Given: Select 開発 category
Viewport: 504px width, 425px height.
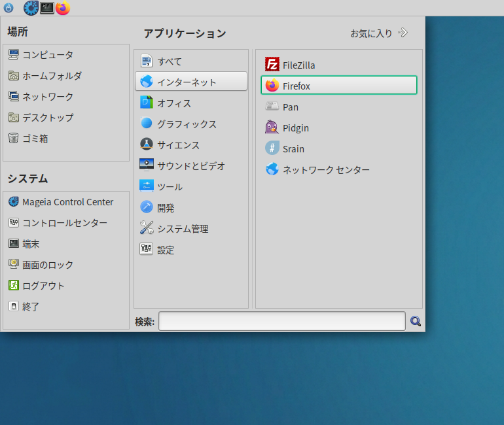Looking at the screenshot, I should point(191,207).
